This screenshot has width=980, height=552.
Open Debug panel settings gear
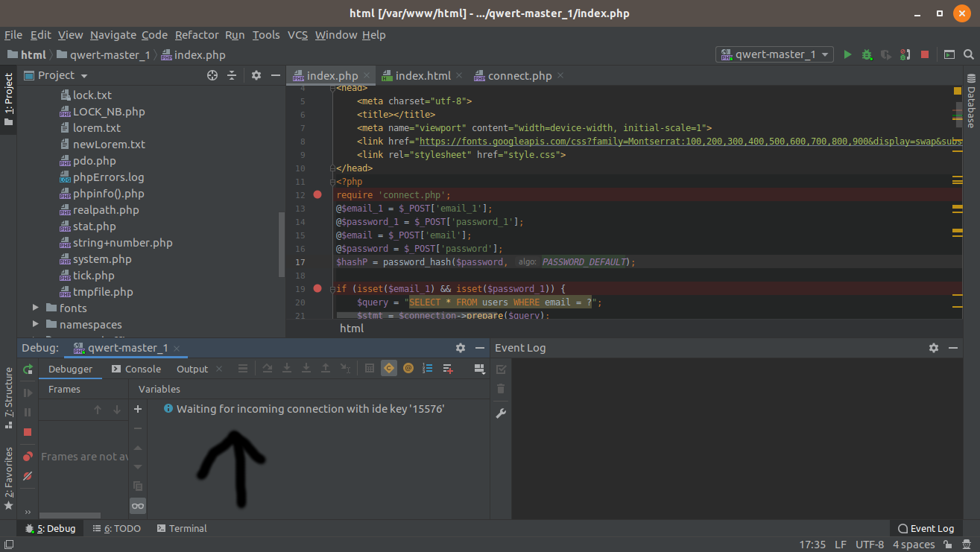(461, 348)
